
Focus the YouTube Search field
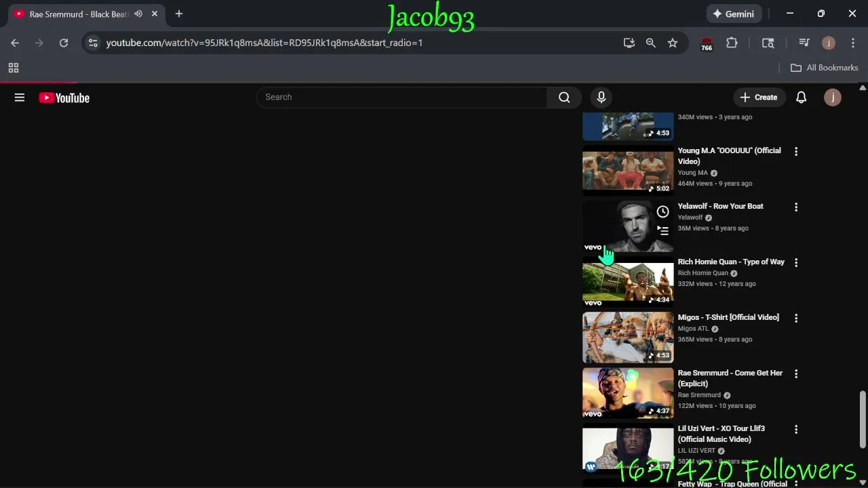coord(402,98)
